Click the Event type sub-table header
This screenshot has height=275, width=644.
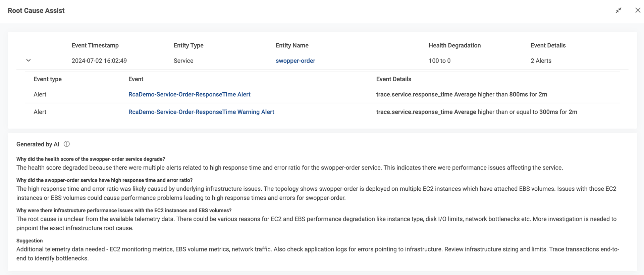coord(47,79)
